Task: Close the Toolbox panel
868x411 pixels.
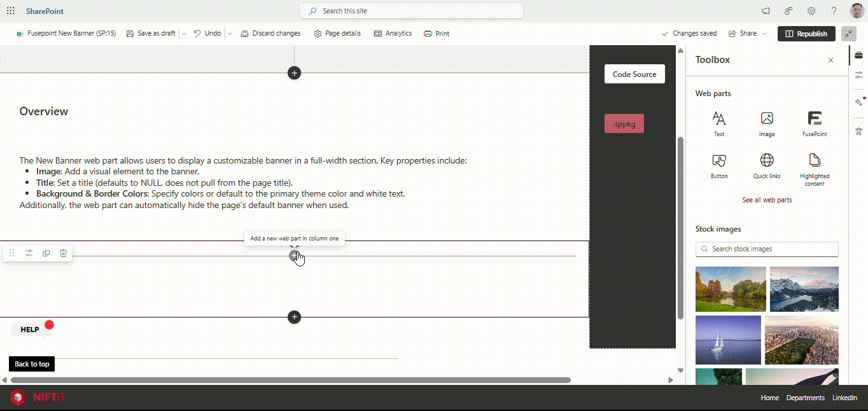Action: pos(830,60)
